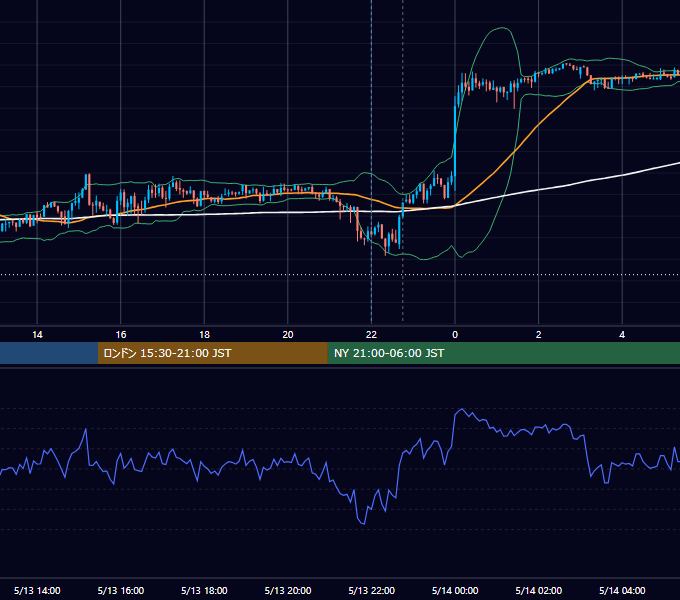The height and width of the screenshot is (600, 680).
Task: Click the NY 21:00-06:00 JST session bar
Action: coord(503,353)
